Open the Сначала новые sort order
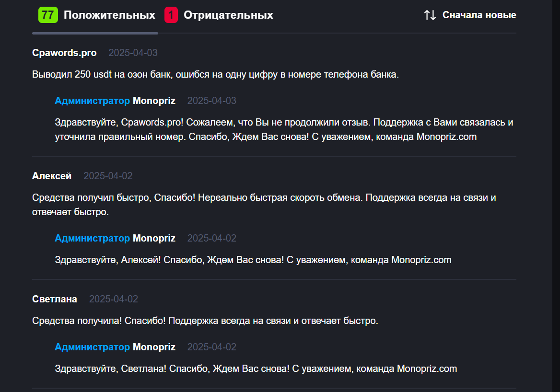The image size is (560, 392). click(479, 15)
